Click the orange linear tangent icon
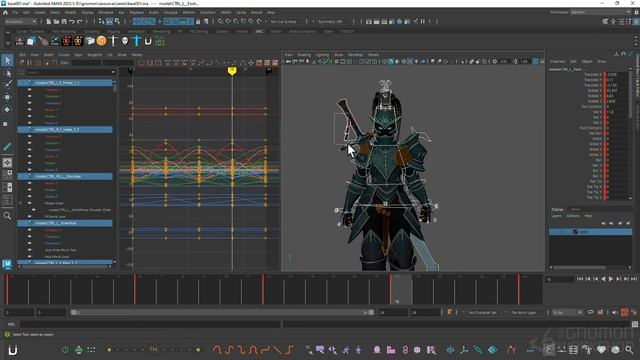Viewport: 640px width, 360px height. (x=277, y=350)
